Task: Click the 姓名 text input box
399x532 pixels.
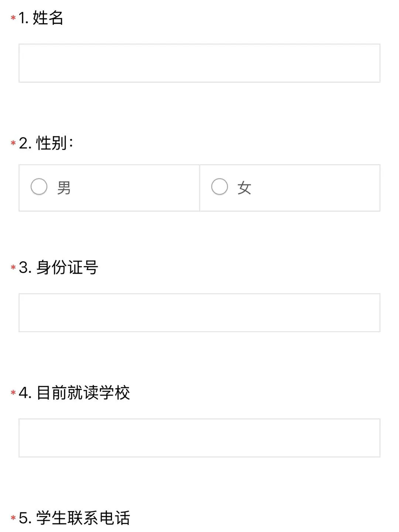Action: click(x=199, y=63)
